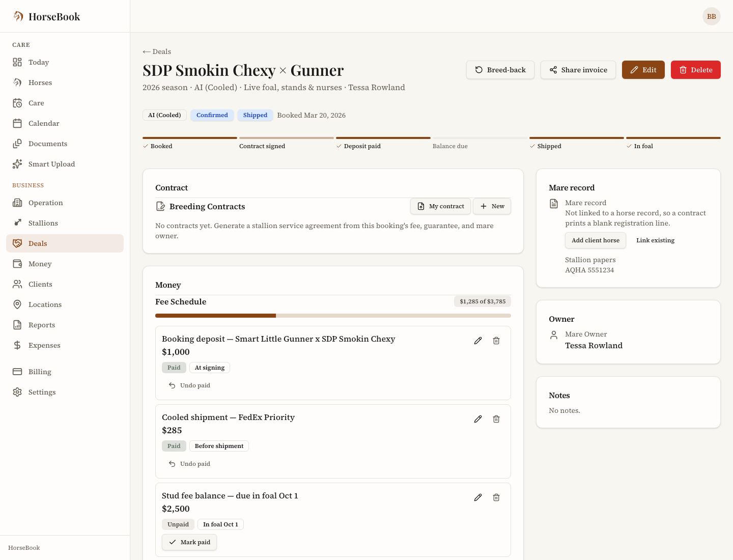
Task: Edit the Cooled shipment fee with pencil icon
Action: click(478, 419)
